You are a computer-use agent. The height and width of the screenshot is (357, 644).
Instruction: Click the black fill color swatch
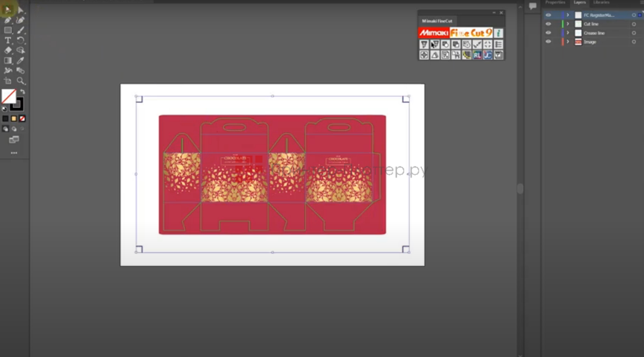click(5, 118)
